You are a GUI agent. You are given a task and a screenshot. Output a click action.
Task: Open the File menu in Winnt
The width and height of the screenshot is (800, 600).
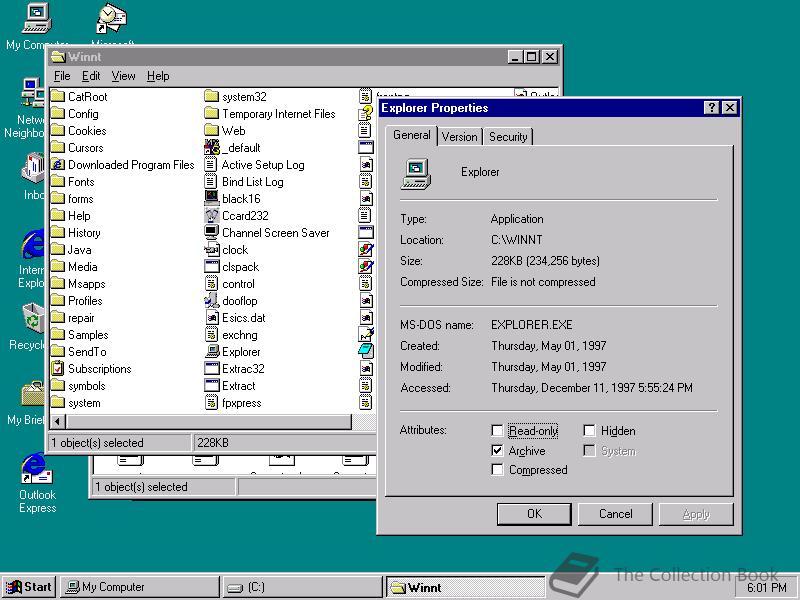pyautogui.click(x=62, y=76)
